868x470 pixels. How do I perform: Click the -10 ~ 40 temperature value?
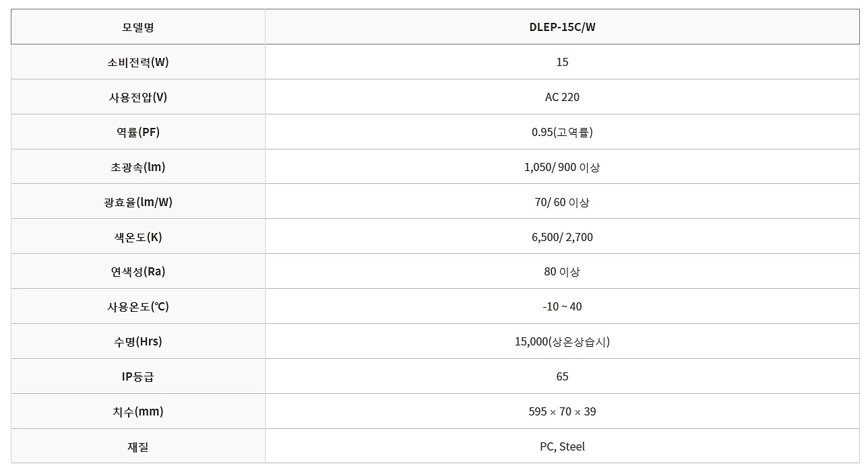pos(562,307)
